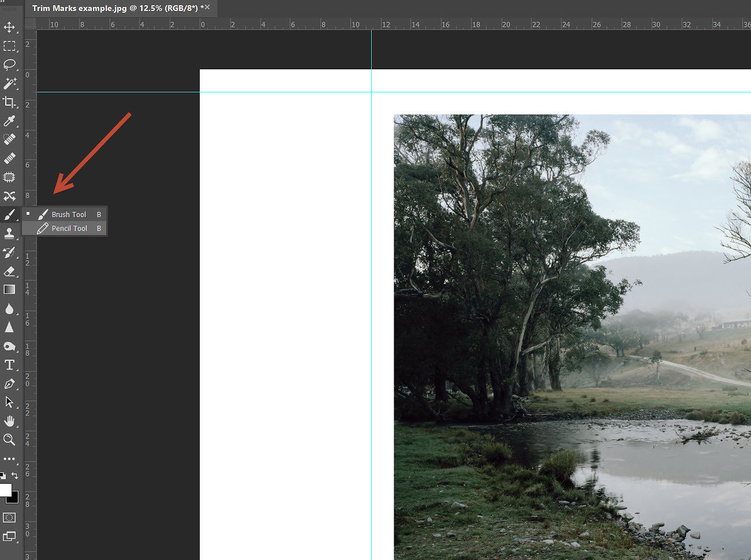Toggle Quick Mask mode

tap(9, 517)
